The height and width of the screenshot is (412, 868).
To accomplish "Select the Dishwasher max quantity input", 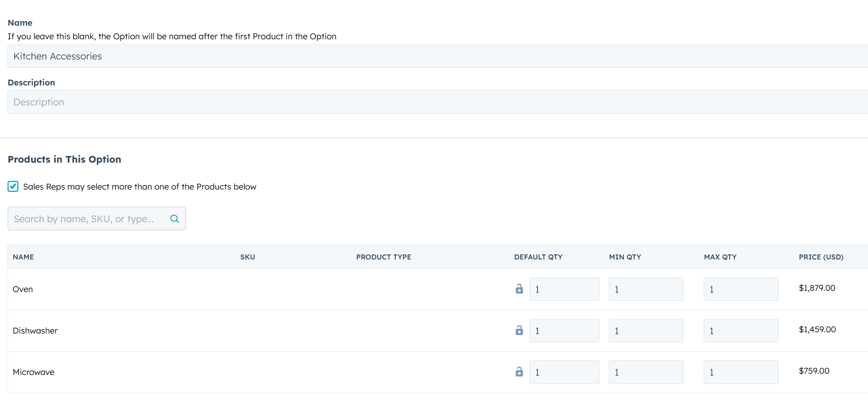I will [x=741, y=330].
